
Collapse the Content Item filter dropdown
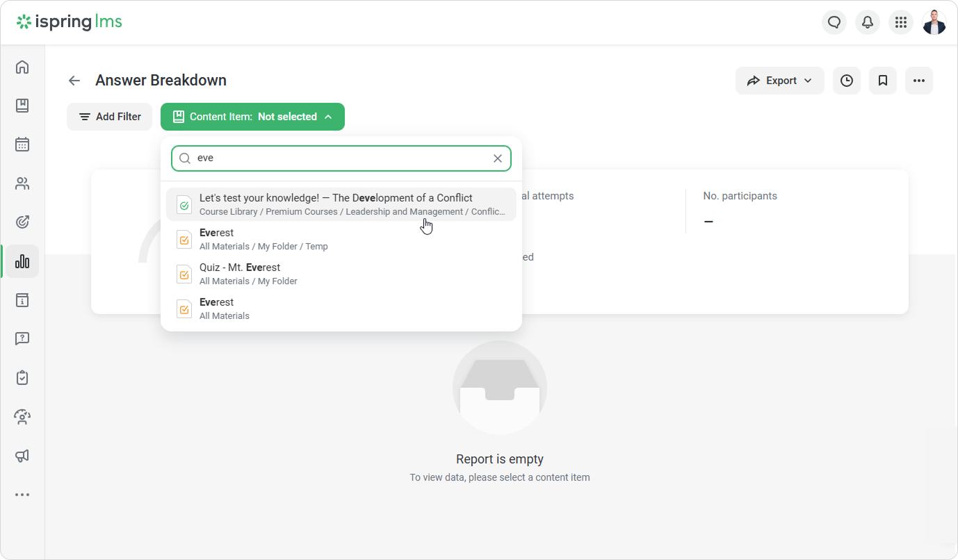pos(252,117)
